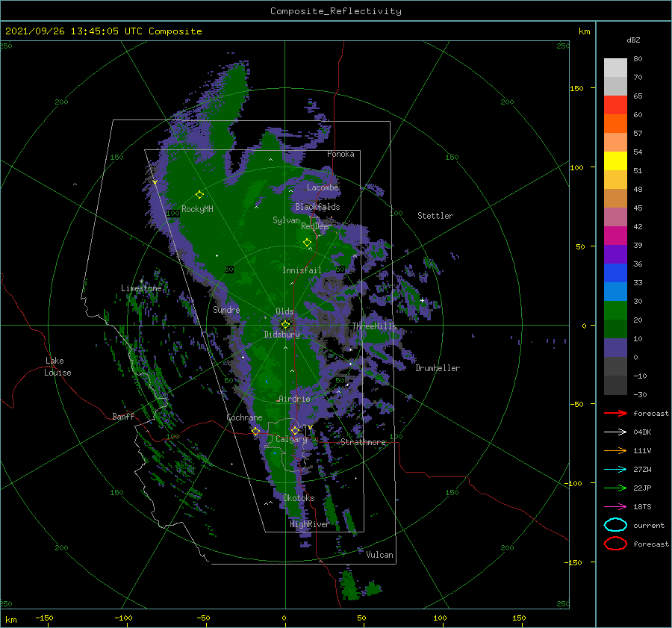
Task: Click the red legend swatch between 65 and 60
Action: pyautogui.click(x=615, y=105)
